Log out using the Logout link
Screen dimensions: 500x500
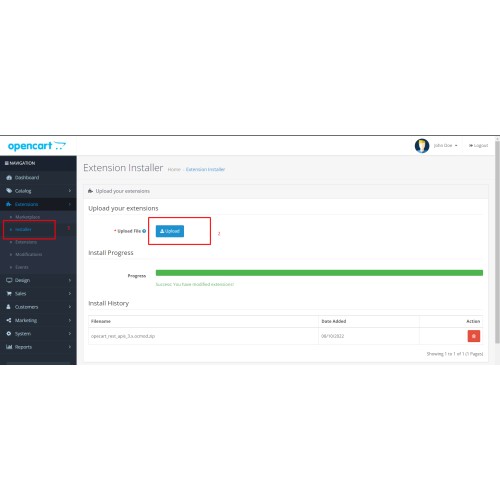click(478, 146)
